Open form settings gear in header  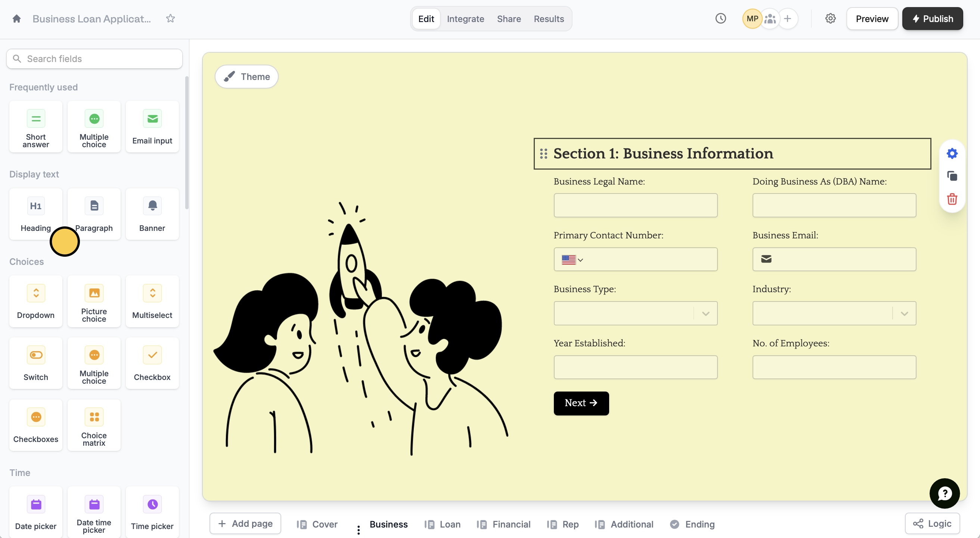(x=830, y=19)
